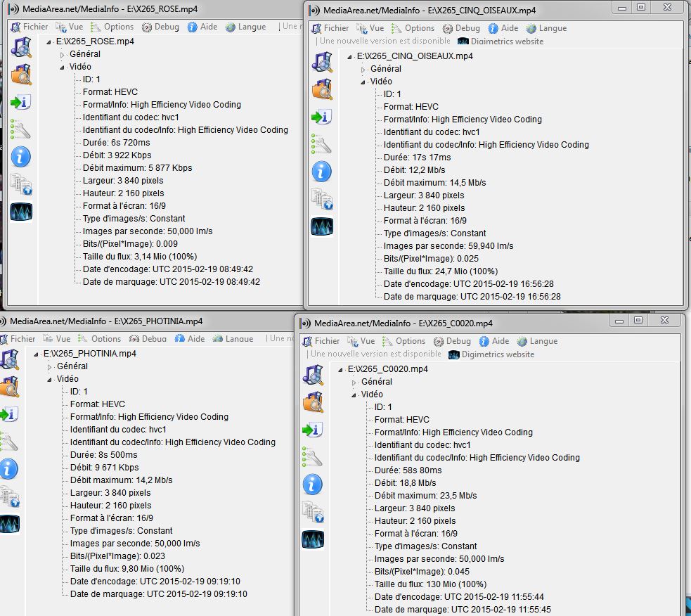Image resolution: width=691 pixels, height=616 pixels.
Task: Select 'Débit: 18,8 Mb/s' row
Action: click(405, 483)
